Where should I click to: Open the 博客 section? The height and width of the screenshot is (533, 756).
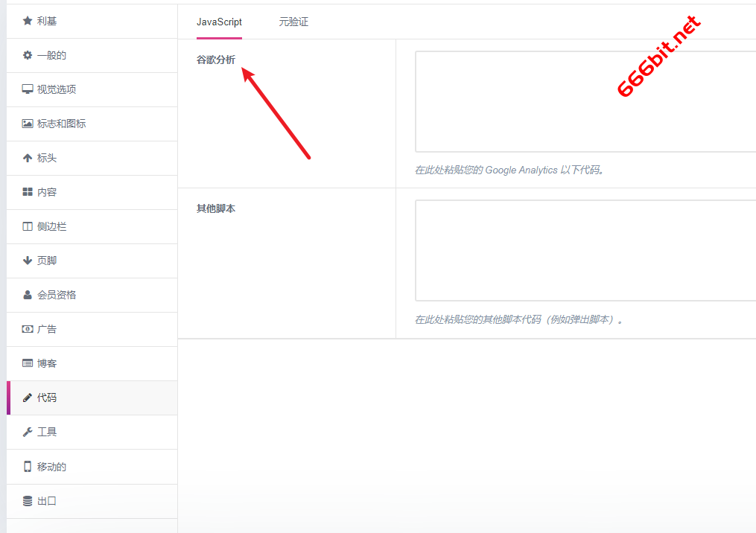coord(92,363)
